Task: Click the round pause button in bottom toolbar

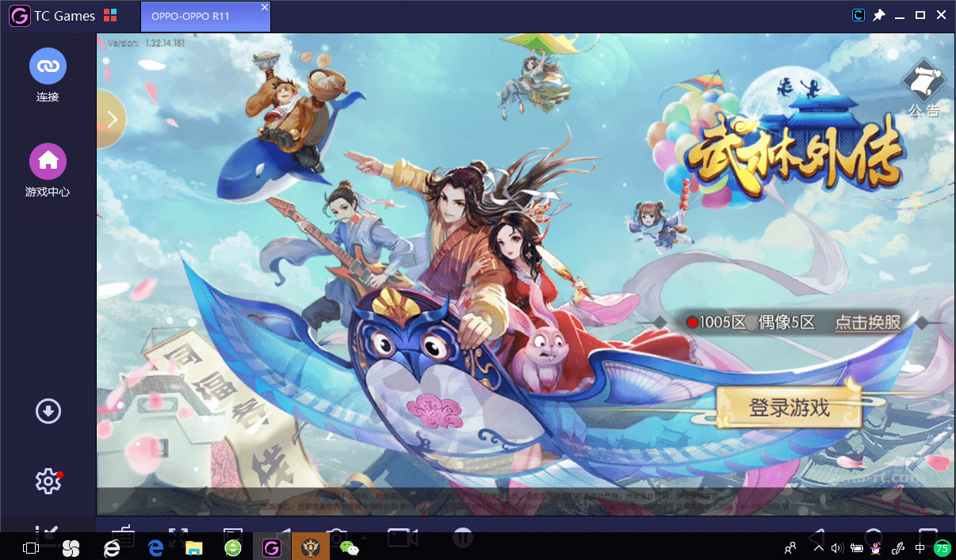Action: (463, 538)
